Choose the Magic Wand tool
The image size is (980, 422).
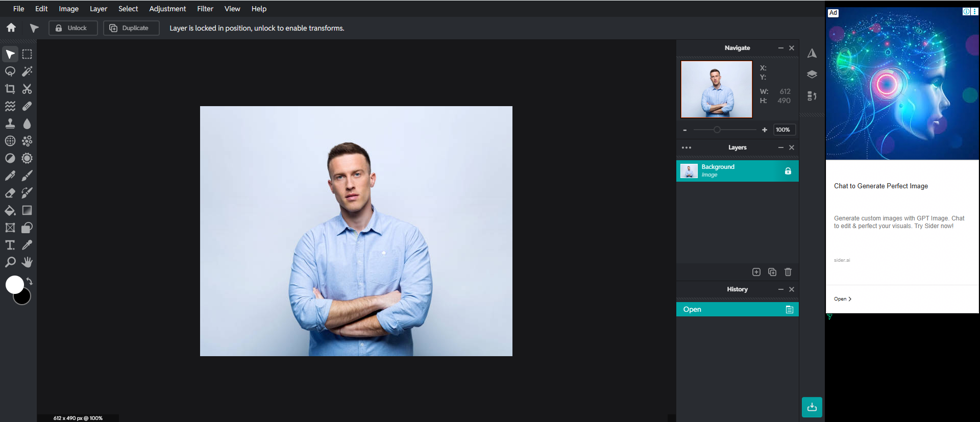tap(27, 71)
